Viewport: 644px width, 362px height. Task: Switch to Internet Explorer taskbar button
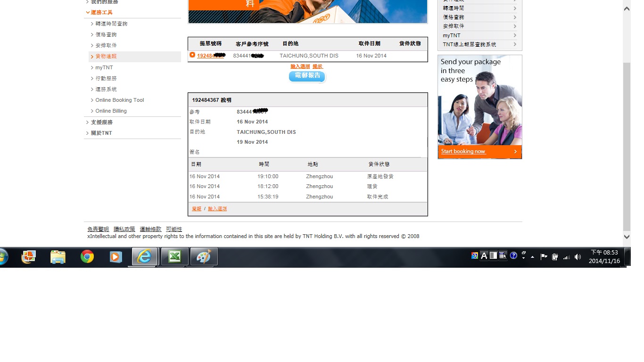[145, 257]
